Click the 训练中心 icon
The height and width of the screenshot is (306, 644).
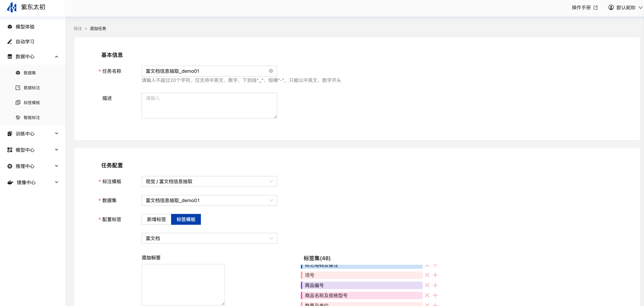(10, 134)
